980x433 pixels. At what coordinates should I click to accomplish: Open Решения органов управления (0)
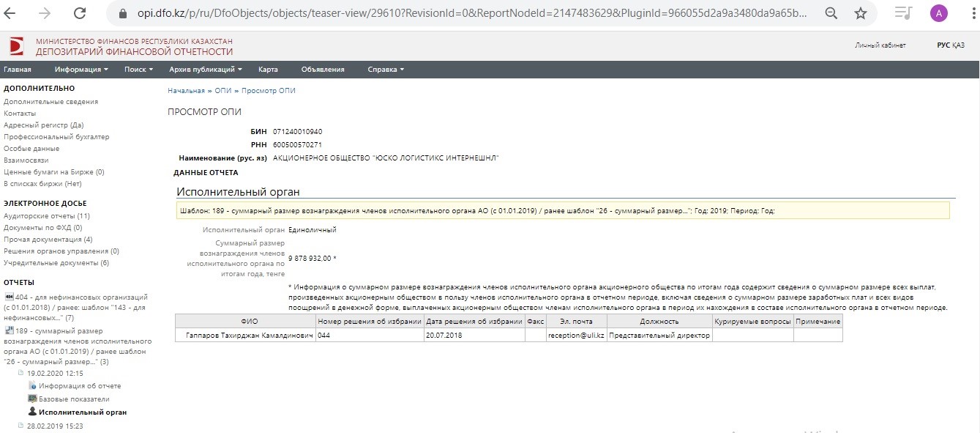click(x=61, y=251)
